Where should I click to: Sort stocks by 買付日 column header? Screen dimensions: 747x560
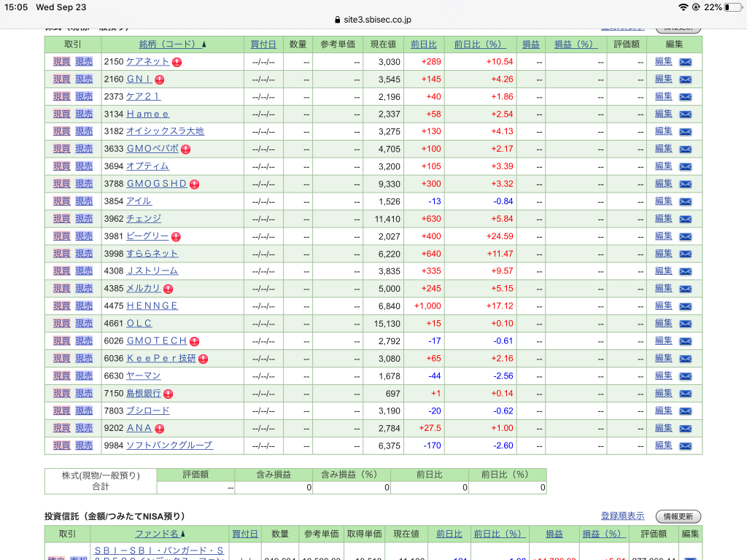coord(263,44)
